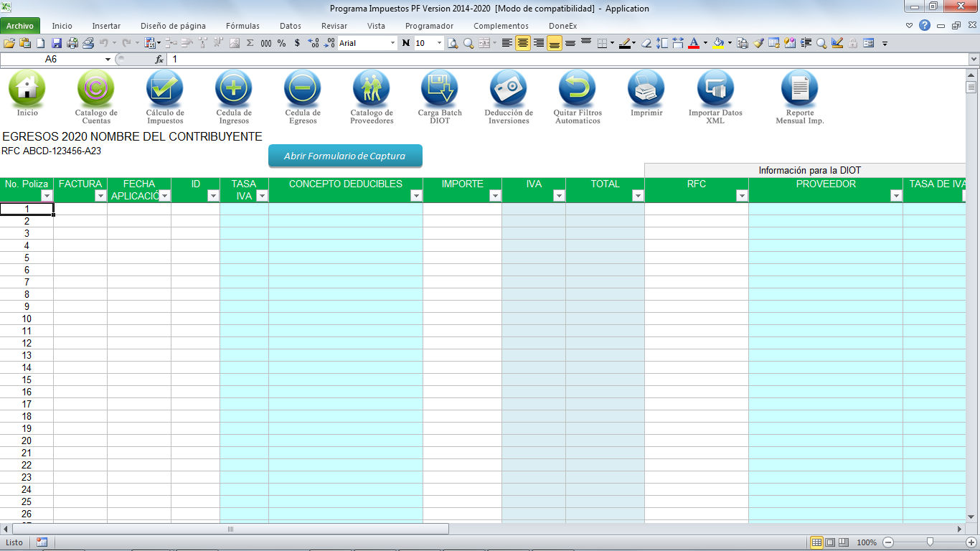
Task: Toggle bold N formatting button
Action: tap(406, 43)
